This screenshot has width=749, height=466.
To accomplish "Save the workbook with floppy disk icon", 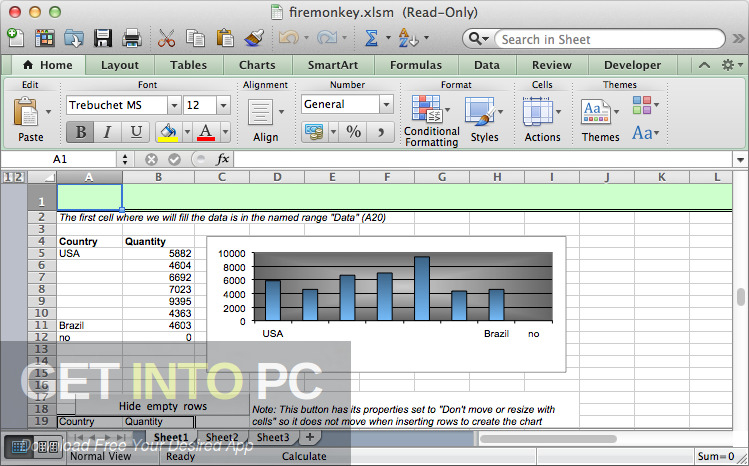I will click(x=103, y=38).
